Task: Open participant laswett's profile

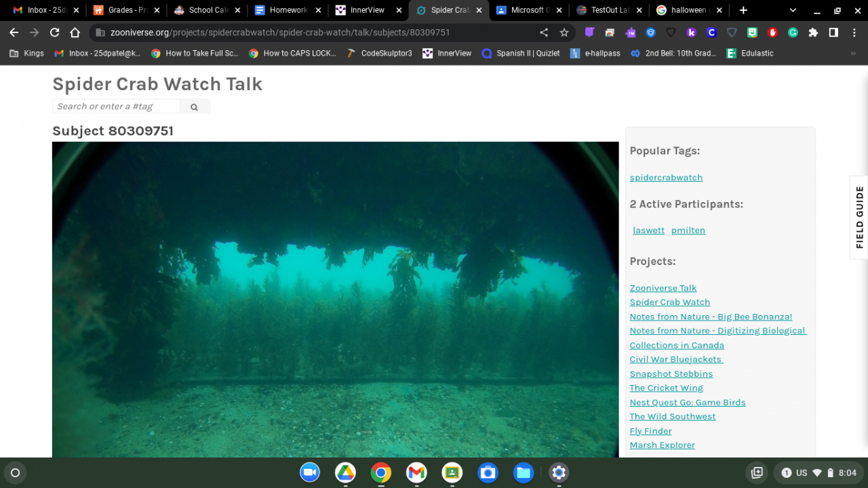Action: [648, 230]
